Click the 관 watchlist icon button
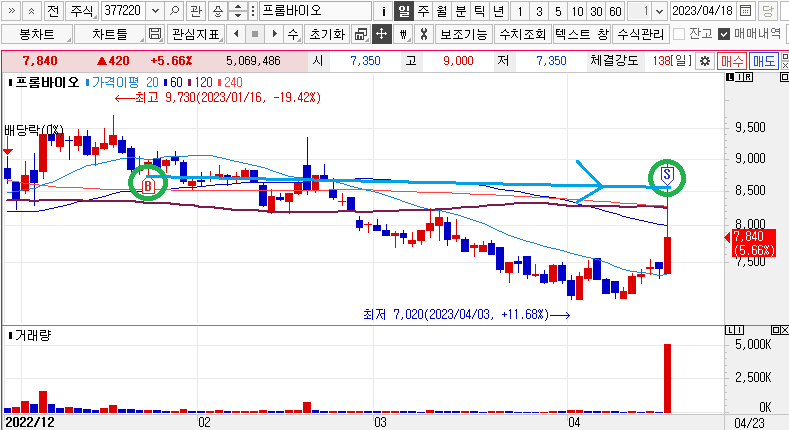Viewport: 789px width, 430px height. 196,11
